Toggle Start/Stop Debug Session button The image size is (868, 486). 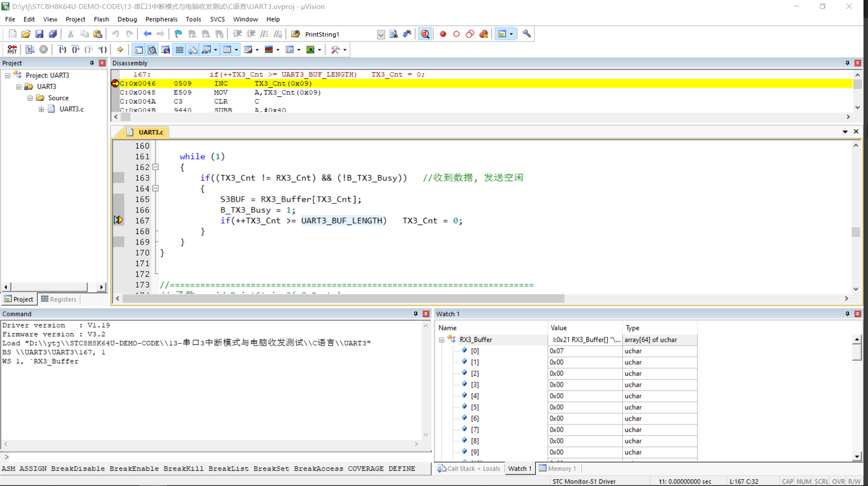425,34
